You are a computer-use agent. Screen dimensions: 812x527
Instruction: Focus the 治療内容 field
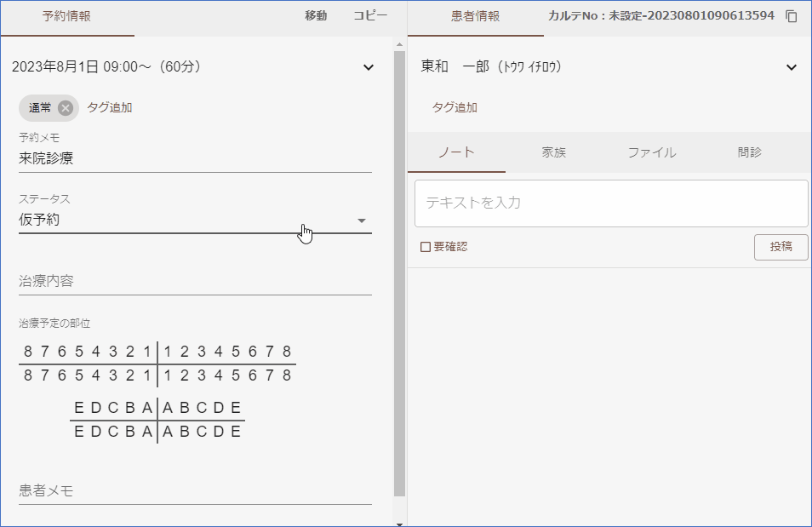coord(195,281)
